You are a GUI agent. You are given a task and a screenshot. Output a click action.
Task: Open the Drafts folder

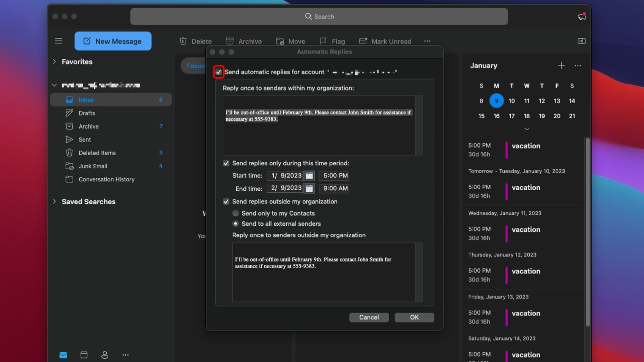111,113
